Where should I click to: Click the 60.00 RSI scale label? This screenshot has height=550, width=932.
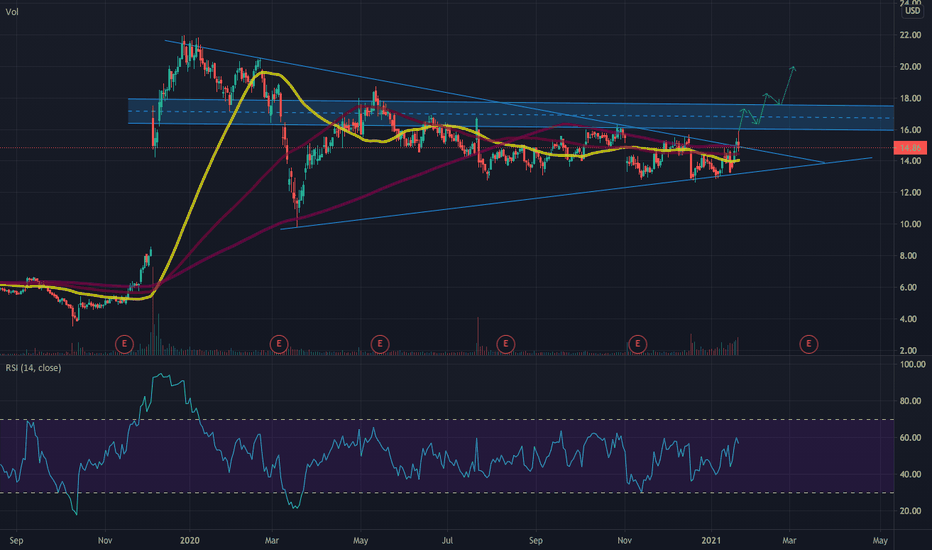[x=910, y=438]
